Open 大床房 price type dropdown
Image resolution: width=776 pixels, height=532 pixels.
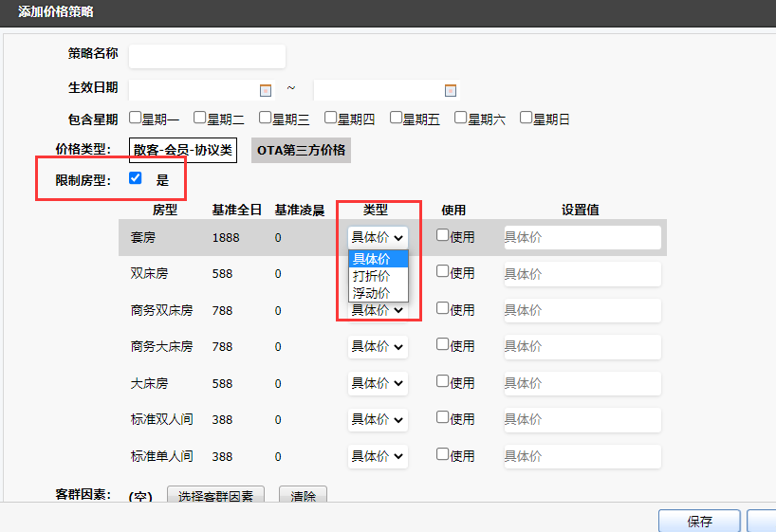pos(378,383)
